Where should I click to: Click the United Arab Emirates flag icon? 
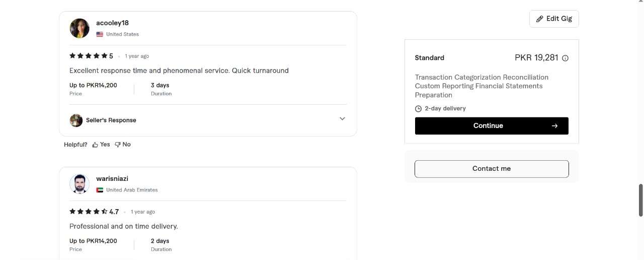100,190
